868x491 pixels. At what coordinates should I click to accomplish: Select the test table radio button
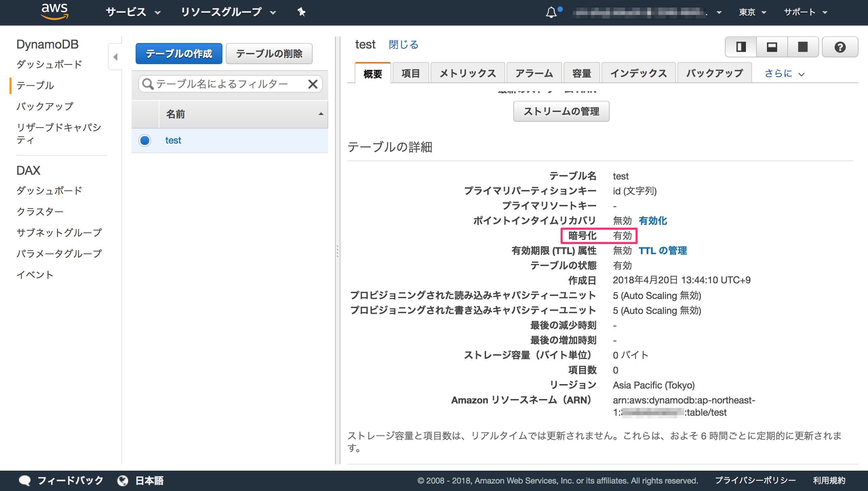click(145, 140)
